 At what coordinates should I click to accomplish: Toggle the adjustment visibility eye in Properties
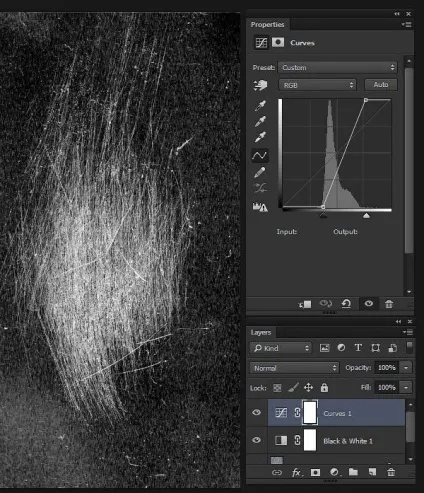(x=368, y=304)
